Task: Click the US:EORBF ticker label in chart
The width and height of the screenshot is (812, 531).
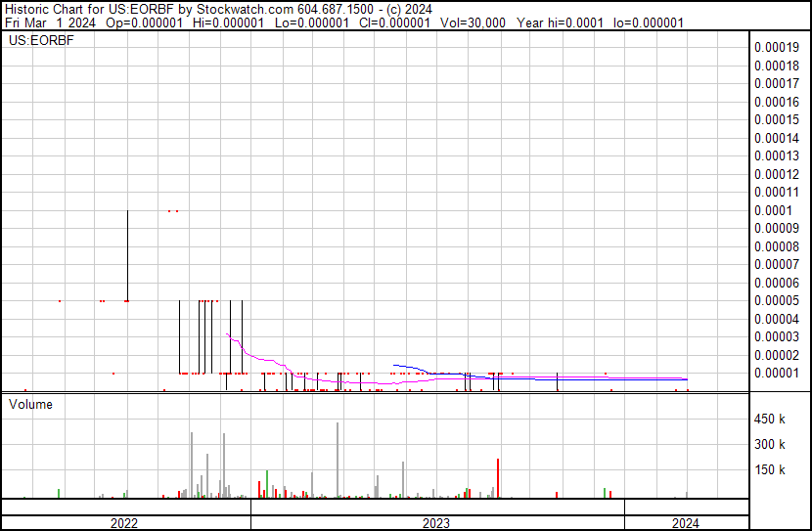Action: [41, 40]
